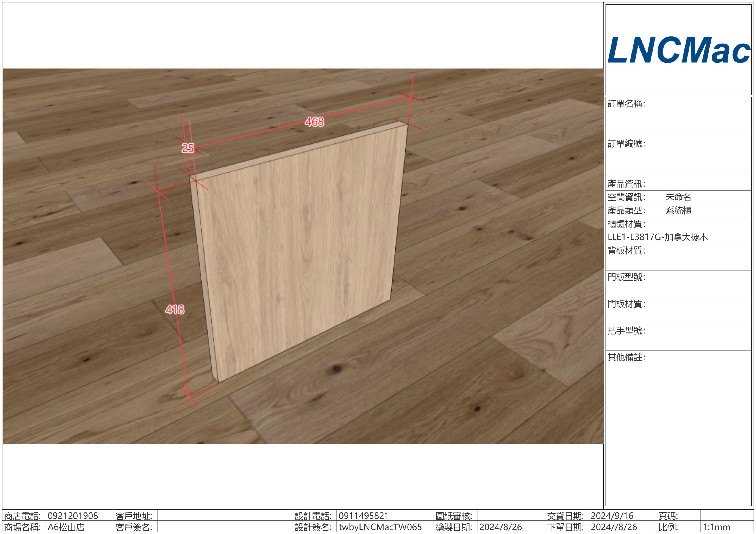The image size is (756, 534).
Task: Click the 客戶地址 label
Action: point(134,515)
